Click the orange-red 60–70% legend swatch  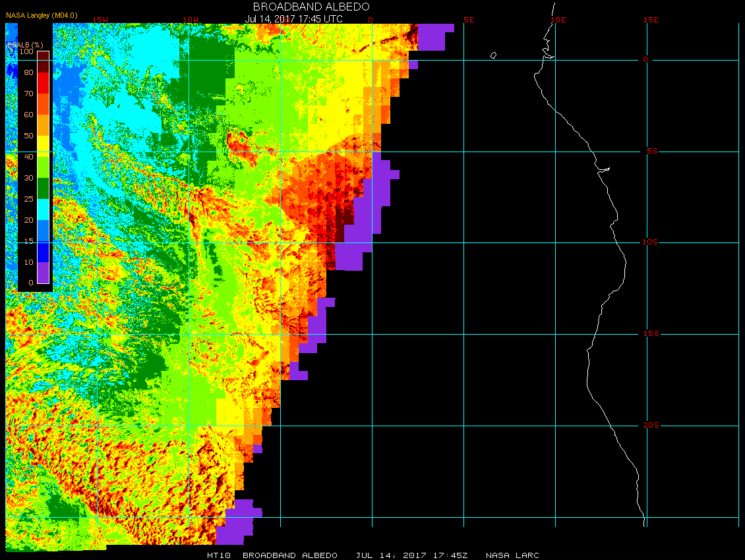pos(44,104)
